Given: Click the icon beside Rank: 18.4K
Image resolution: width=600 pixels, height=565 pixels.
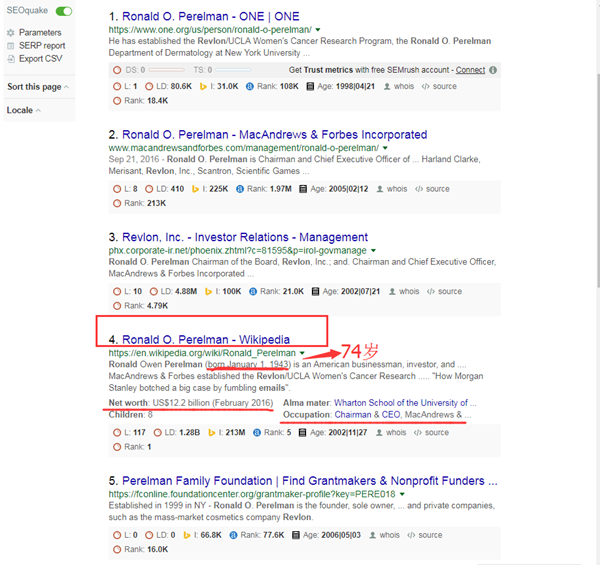Looking at the screenshot, I should (x=117, y=101).
